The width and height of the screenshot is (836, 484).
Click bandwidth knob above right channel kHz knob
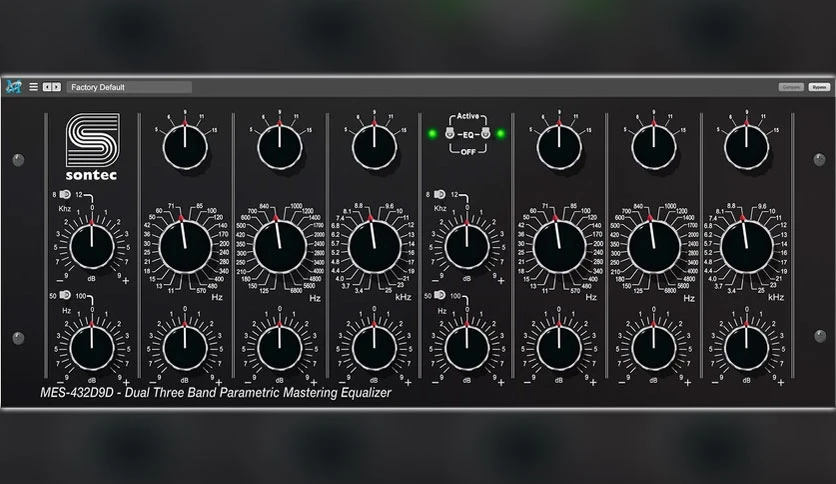pyautogui.click(x=746, y=147)
